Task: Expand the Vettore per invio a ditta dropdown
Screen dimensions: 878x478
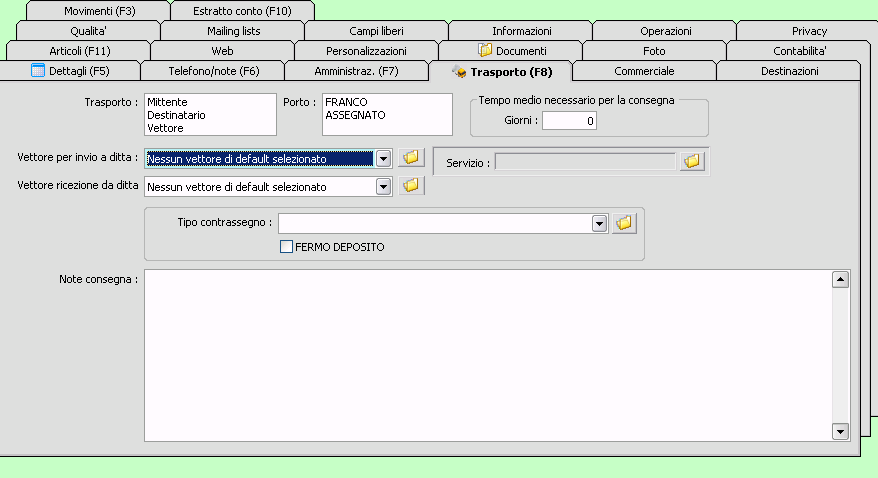Action: [x=383, y=159]
